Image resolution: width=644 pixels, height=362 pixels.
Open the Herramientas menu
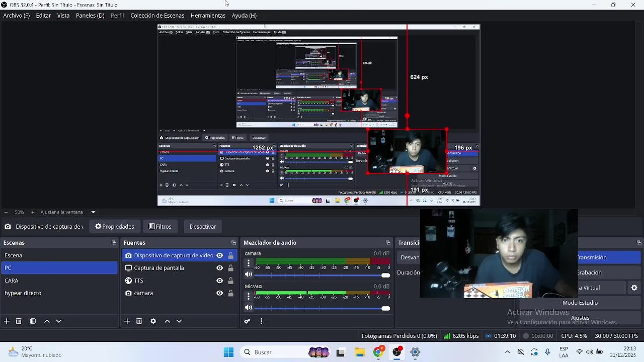point(208,16)
